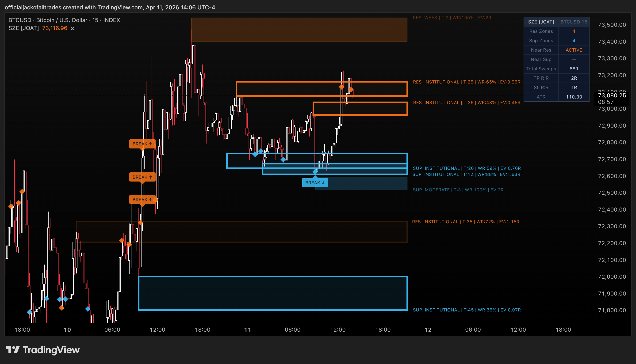Image resolution: width=636 pixels, height=364 pixels.
Task: Click the ∅ symbol after 73,116.96
Action: point(73,28)
